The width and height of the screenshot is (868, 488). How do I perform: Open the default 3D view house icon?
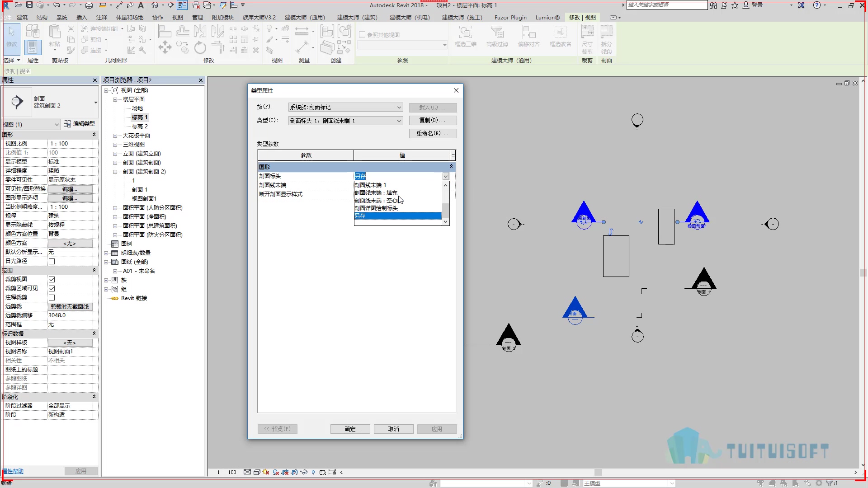[x=155, y=5]
